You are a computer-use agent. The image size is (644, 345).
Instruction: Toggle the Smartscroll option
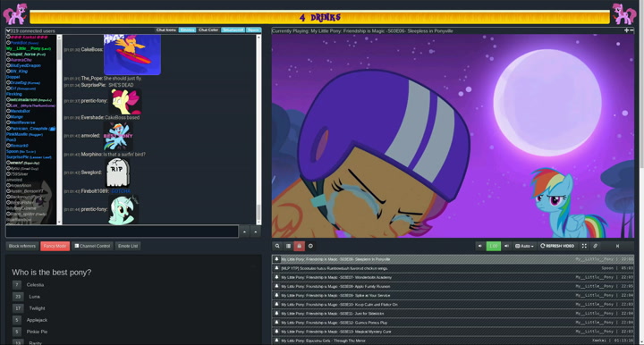(x=233, y=30)
